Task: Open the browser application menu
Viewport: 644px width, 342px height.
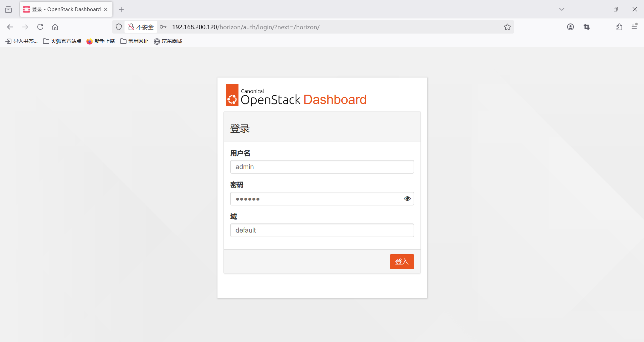Action: click(x=634, y=27)
